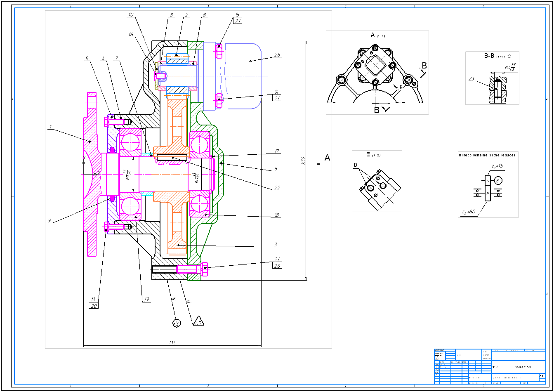The height and width of the screenshot is (392, 554).
Task: Select part number 26 callout label
Action: coord(277,54)
